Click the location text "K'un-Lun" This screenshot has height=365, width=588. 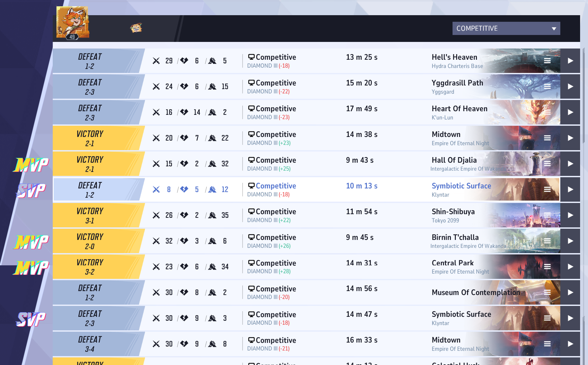pyautogui.click(x=442, y=117)
